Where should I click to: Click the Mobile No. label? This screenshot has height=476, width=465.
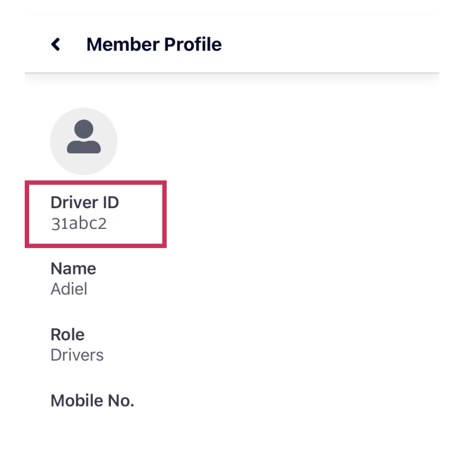tap(92, 400)
